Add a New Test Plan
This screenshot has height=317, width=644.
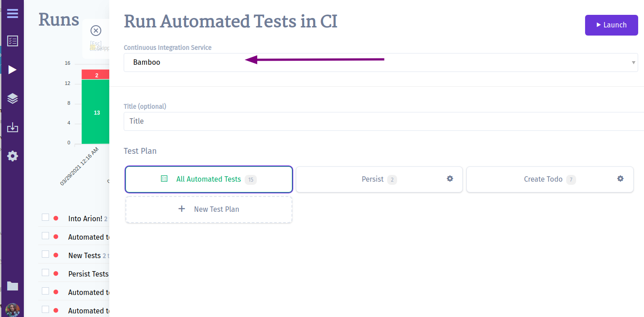point(209,210)
